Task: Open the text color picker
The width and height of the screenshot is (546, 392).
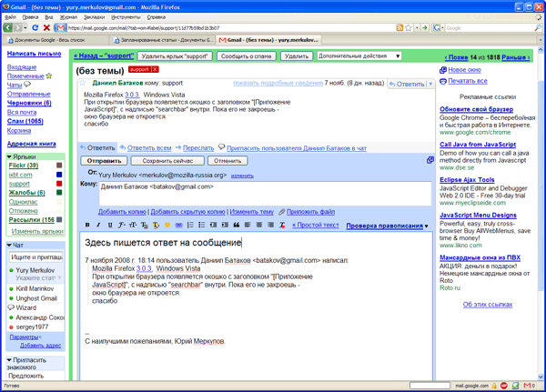Action: 144,225
